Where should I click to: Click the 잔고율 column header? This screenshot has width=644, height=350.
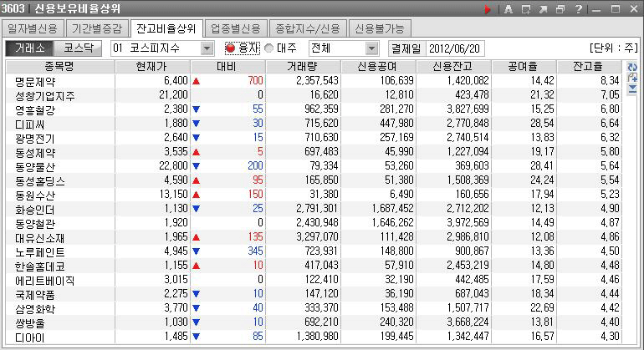click(590, 67)
